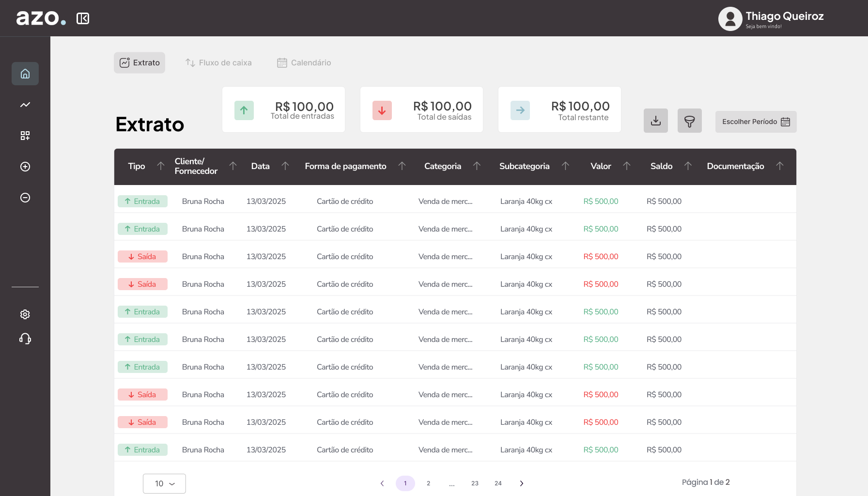Open the filter funnel button
The width and height of the screenshot is (868, 496).
tap(689, 121)
